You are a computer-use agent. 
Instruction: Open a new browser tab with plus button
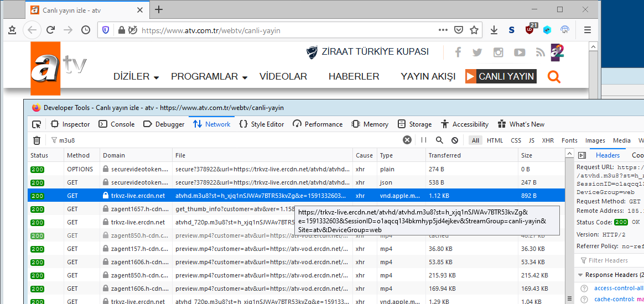(x=159, y=9)
